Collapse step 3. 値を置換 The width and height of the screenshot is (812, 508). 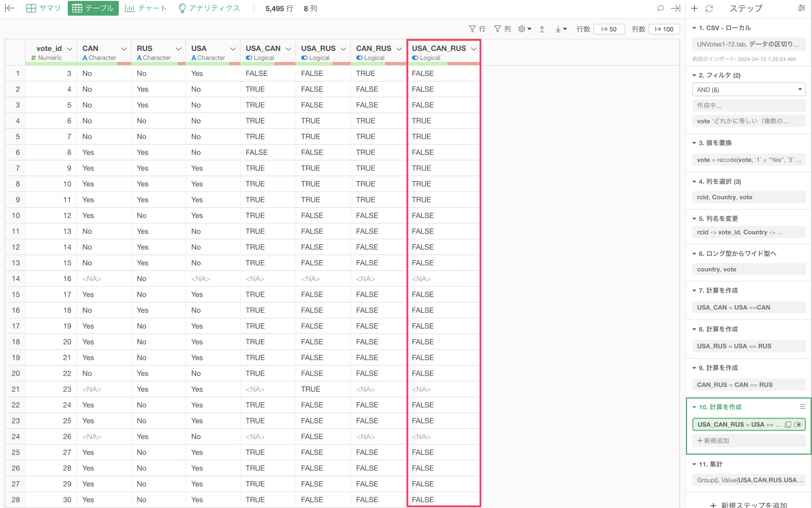click(694, 143)
